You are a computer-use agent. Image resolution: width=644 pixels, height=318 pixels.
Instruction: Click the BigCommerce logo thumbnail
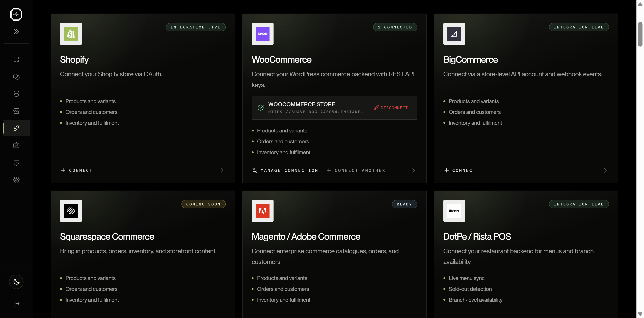(454, 34)
